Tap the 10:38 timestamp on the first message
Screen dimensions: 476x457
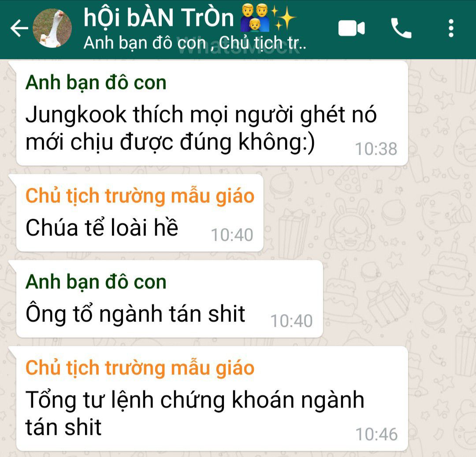(x=376, y=149)
